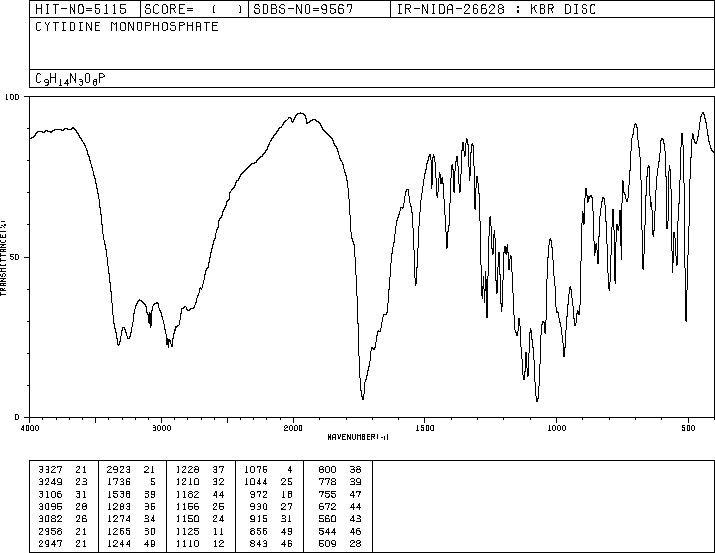Select peak table entry 843
Screen dimensions: 715x553
point(259,543)
